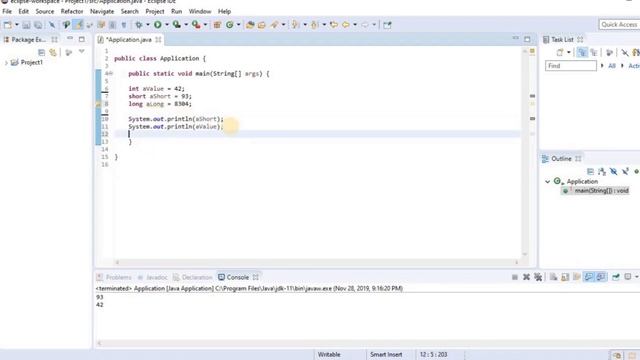Click the Coverage run icon
640x360 pixels.
(177, 25)
